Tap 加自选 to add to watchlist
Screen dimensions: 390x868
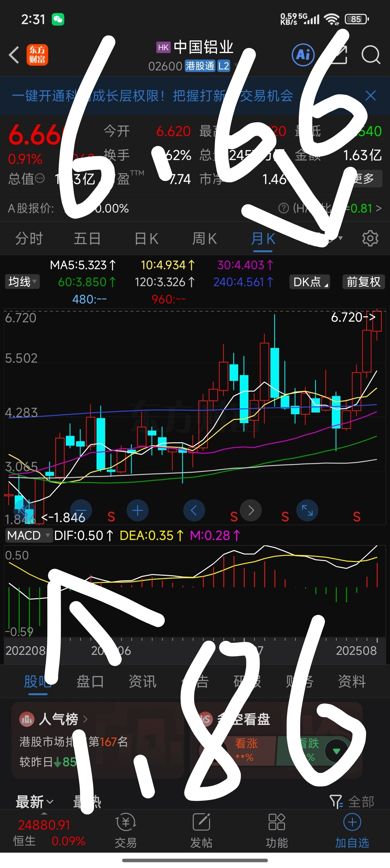coord(352,831)
